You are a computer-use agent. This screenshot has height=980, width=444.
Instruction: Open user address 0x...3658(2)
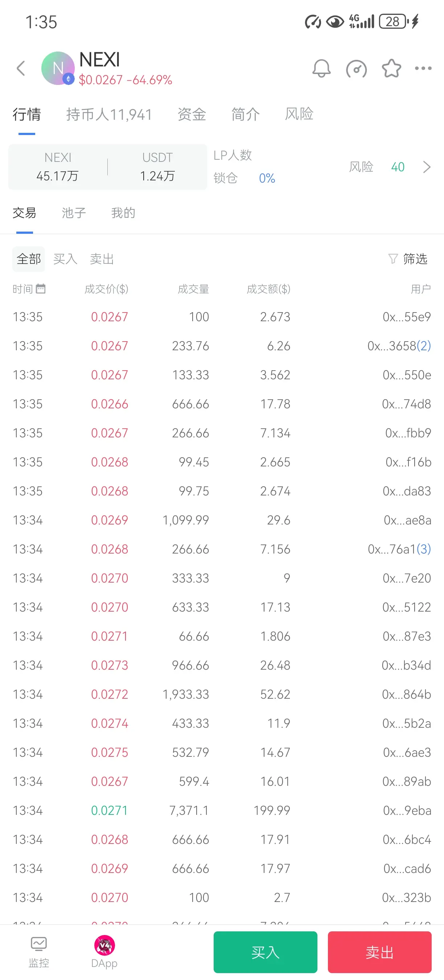399,346
